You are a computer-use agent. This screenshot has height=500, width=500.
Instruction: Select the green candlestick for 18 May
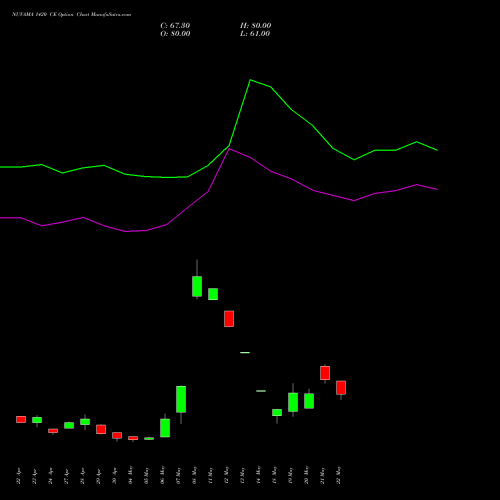pyautogui.click(x=277, y=413)
